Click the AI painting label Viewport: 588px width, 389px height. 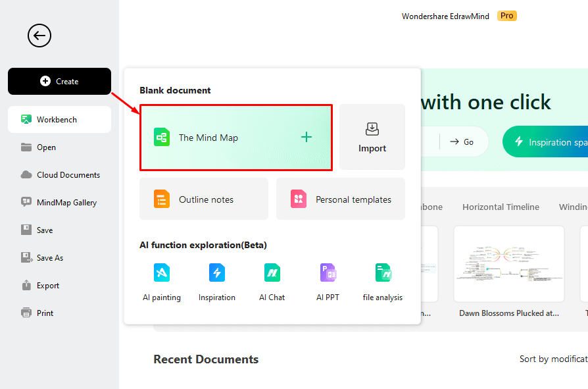coord(162,298)
